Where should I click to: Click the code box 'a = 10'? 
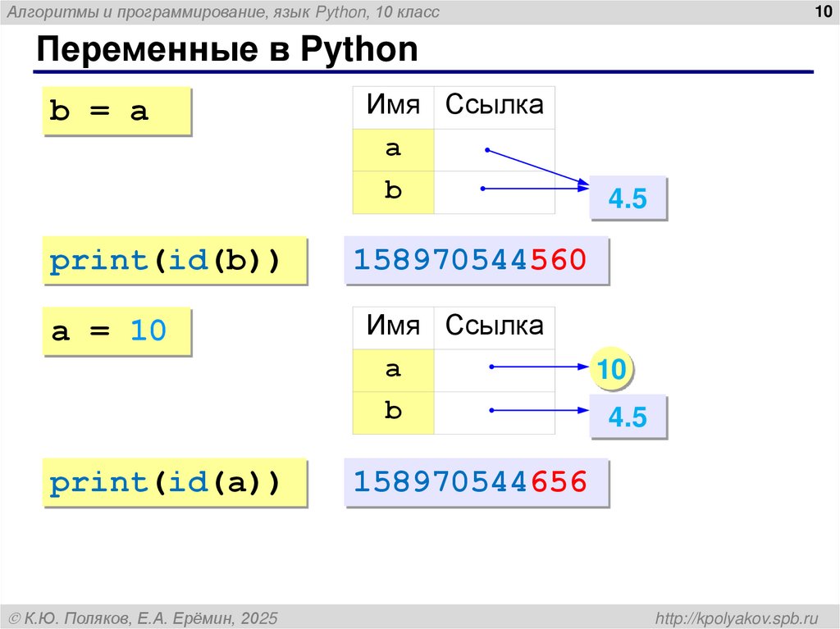coord(116,331)
